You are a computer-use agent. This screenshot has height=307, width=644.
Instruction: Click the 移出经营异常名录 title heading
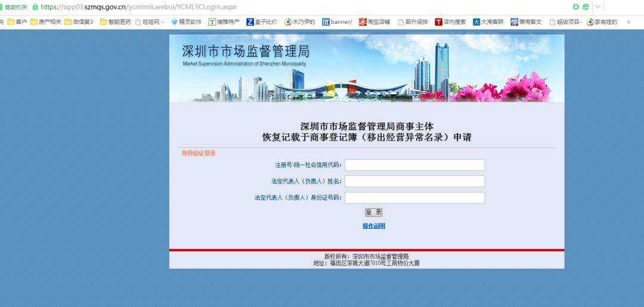coord(366,138)
